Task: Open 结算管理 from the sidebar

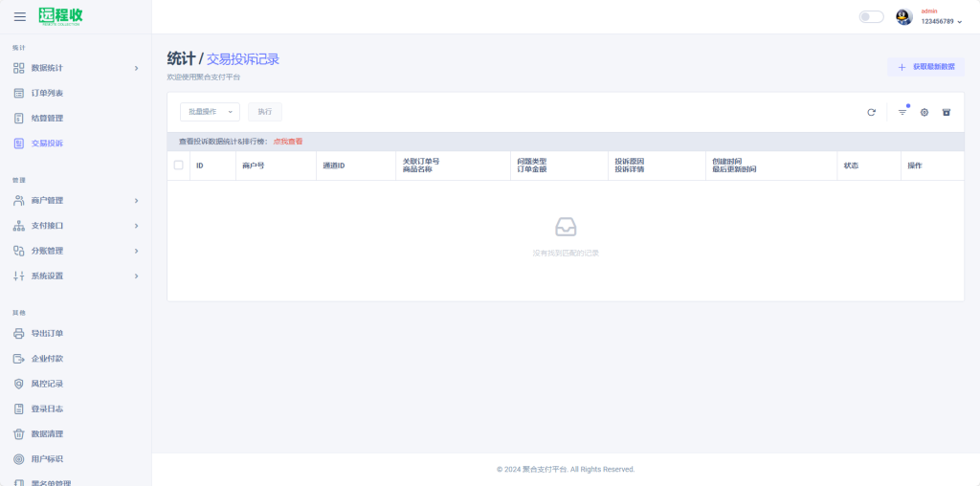Action: (48, 118)
